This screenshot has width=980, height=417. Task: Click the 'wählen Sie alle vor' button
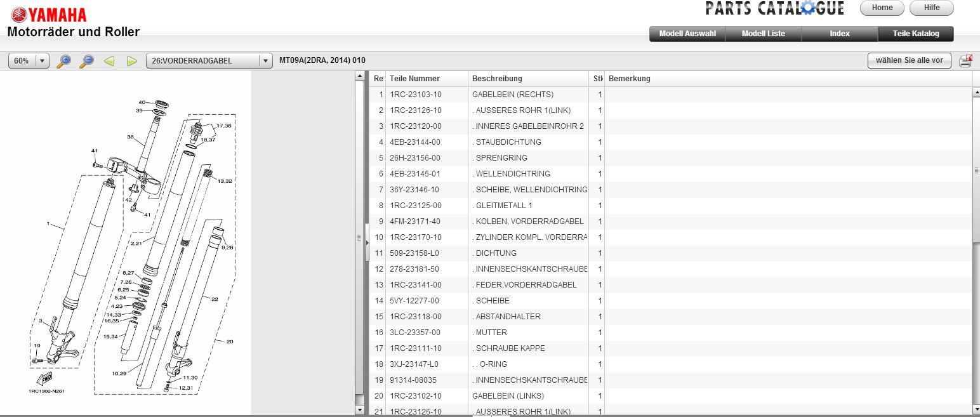[x=909, y=61]
